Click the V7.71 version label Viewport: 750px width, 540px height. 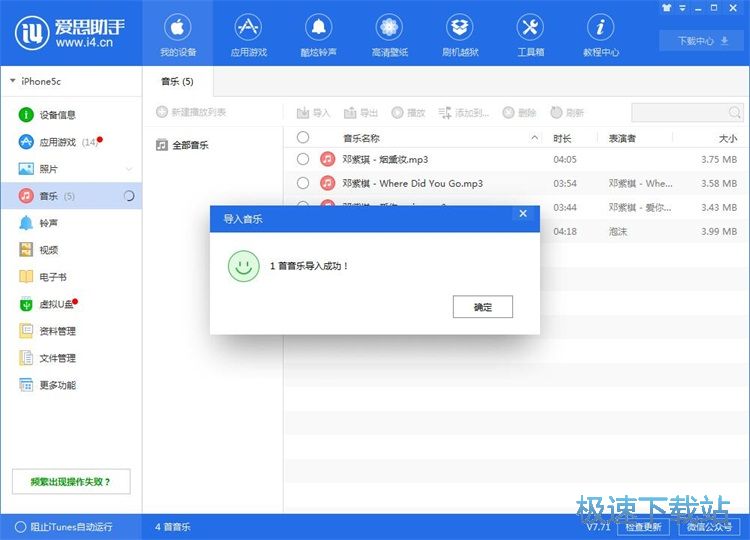coord(598,527)
